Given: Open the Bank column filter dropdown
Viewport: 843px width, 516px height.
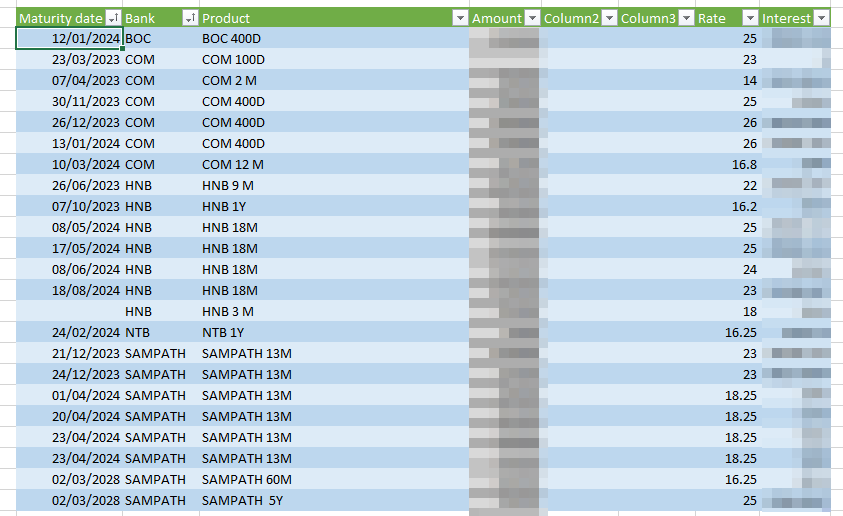Looking at the screenshot, I should (190, 18).
